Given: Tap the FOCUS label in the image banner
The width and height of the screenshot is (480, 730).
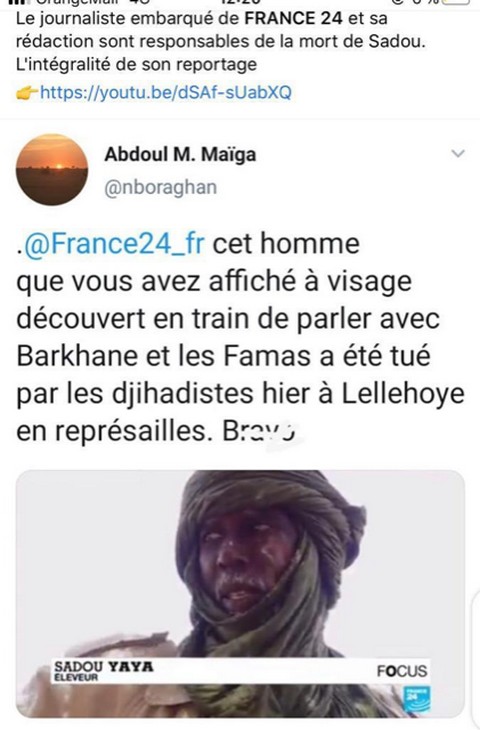Looking at the screenshot, I should tap(402, 671).
